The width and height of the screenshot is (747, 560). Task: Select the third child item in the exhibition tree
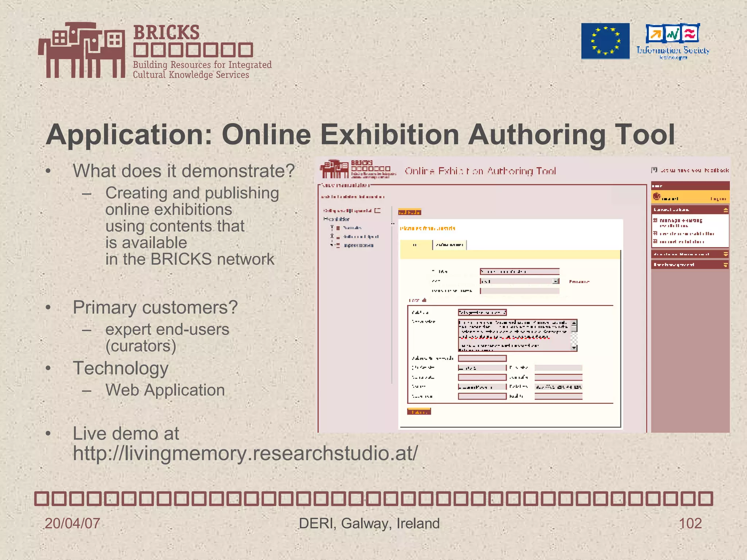(x=358, y=245)
